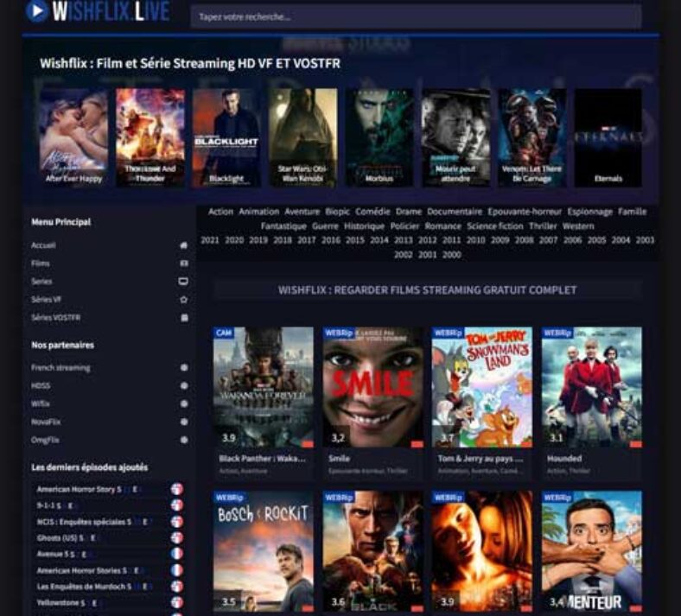Click the 'Black Panther : Waka...' title
681x616 pixels.
coord(262,459)
